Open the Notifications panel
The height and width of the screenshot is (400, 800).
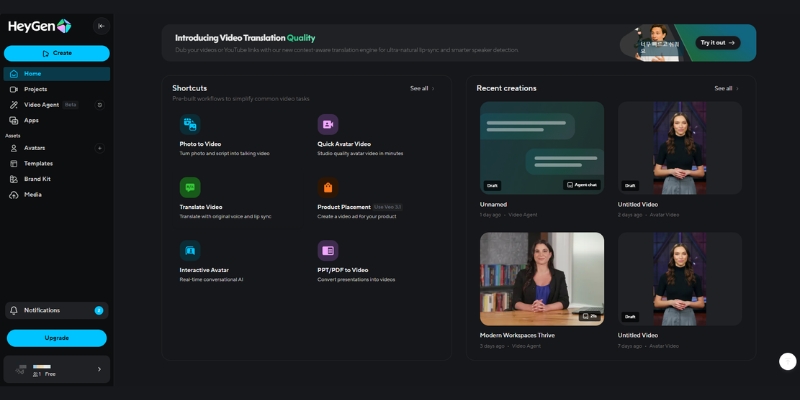pyautogui.click(x=57, y=310)
